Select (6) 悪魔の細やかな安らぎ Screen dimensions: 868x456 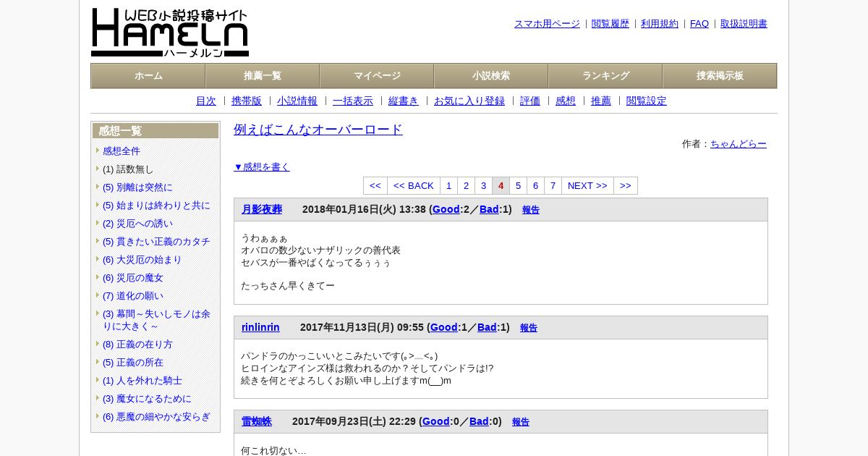pyautogui.click(x=156, y=417)
